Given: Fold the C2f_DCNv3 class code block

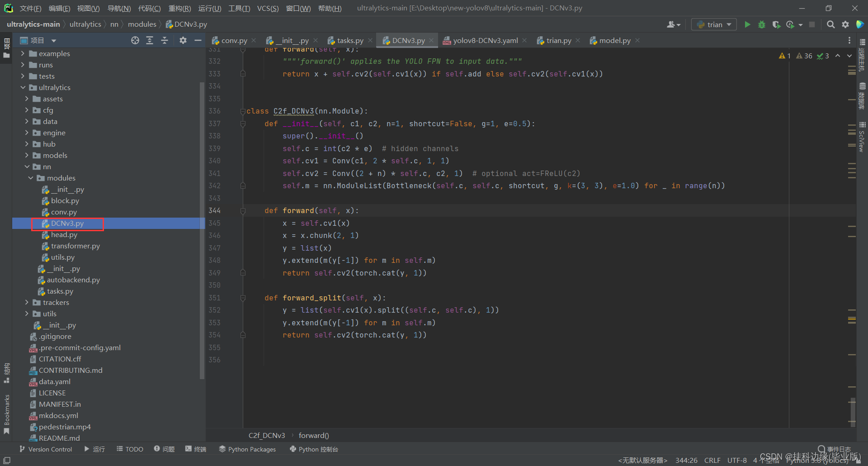Looking at the screenshot, I should click(x=243, y=111).
